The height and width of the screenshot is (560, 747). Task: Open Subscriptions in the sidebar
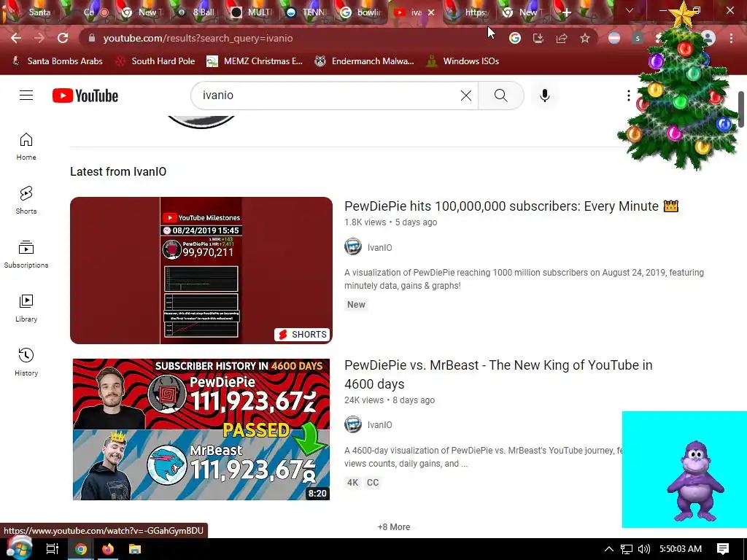(26, 254)
